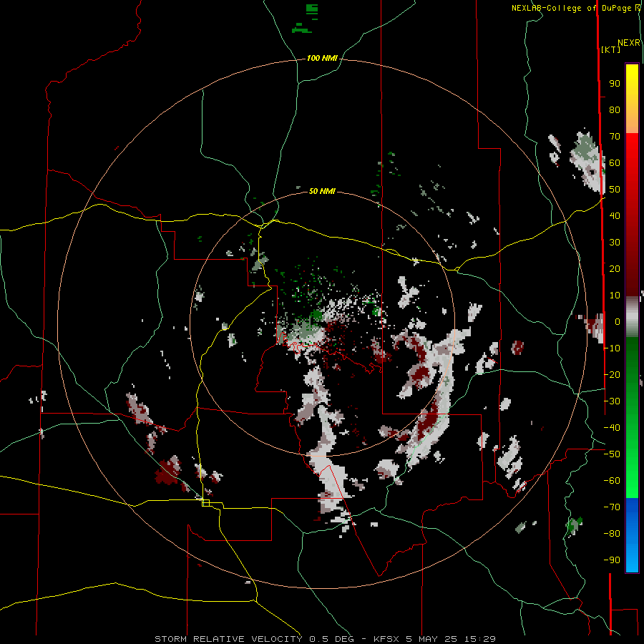
Task: Click the "[KT]" units label
Action: pyautogui.click(x=611, y=49)
